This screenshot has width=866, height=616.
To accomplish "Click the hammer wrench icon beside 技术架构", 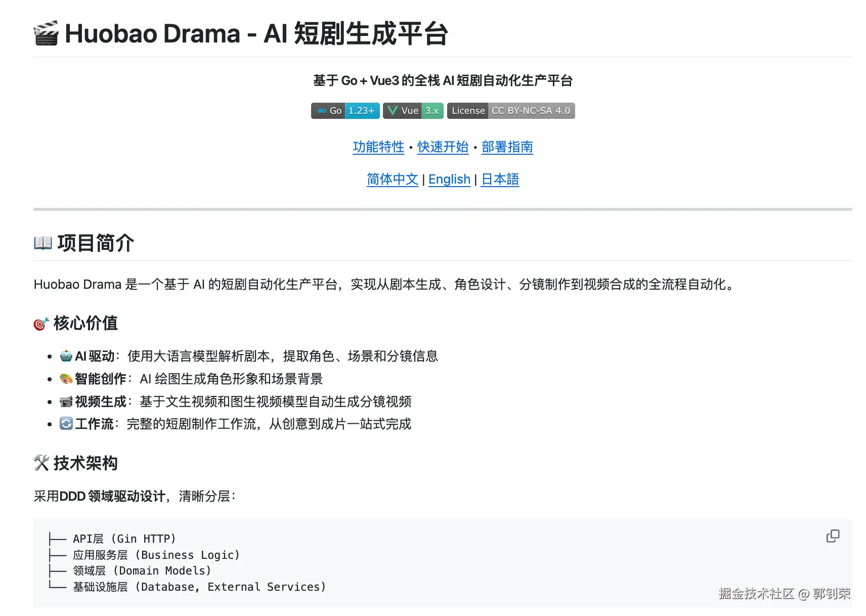I will 41,463.
